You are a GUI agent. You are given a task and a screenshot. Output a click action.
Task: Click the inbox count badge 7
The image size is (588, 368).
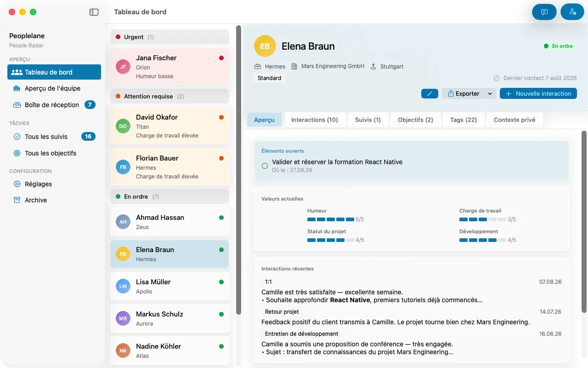[90, 105]
